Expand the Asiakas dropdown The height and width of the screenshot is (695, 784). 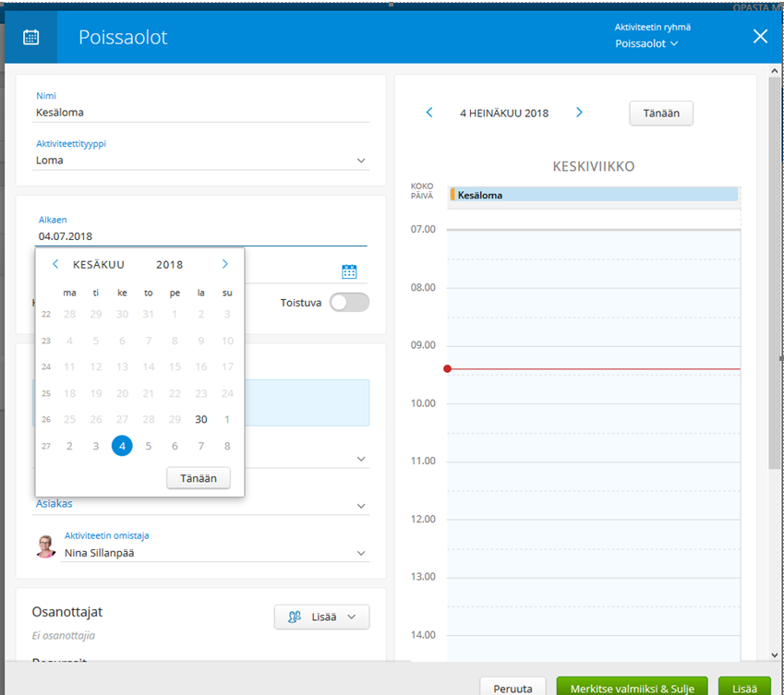(361, 506)
